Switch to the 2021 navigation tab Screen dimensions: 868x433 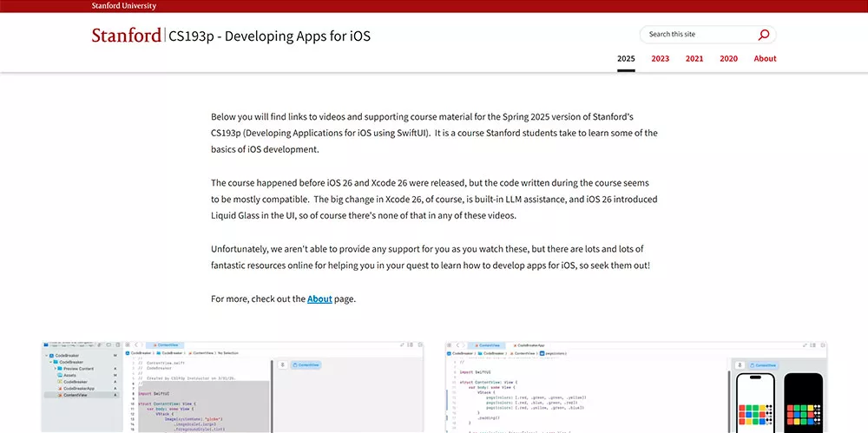(694, 59)
